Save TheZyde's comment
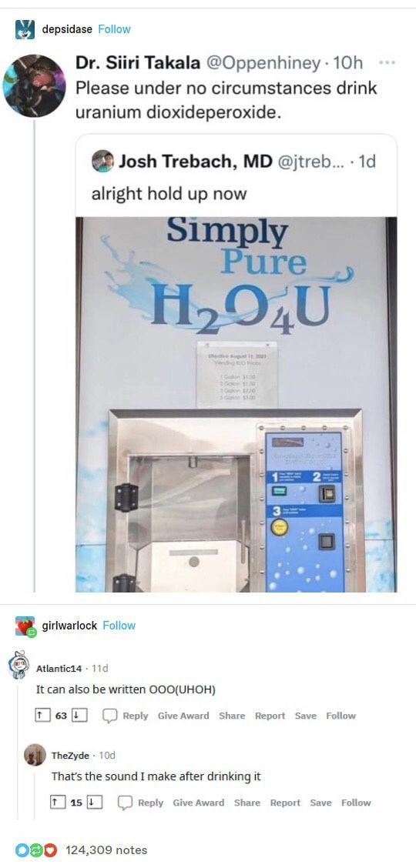Viewport: 416px width, 868px height. (x=320, y=803)
